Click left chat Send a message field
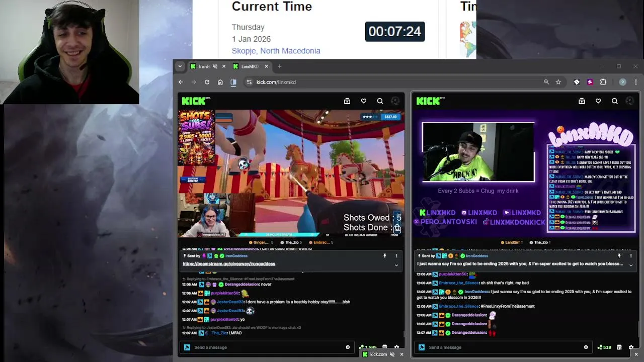Viewport: 644px width, 362px height. click(x=268, y=347)
